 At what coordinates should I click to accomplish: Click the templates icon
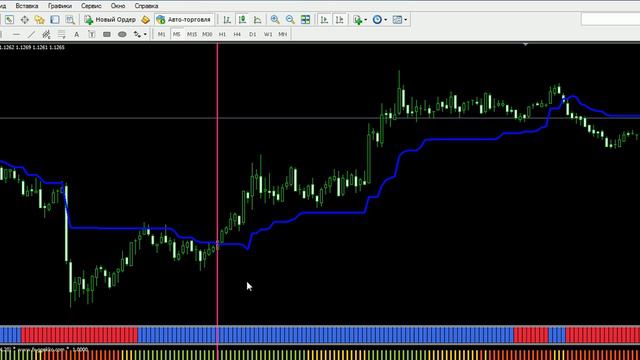pyautogui.click(x=397, y=20)
